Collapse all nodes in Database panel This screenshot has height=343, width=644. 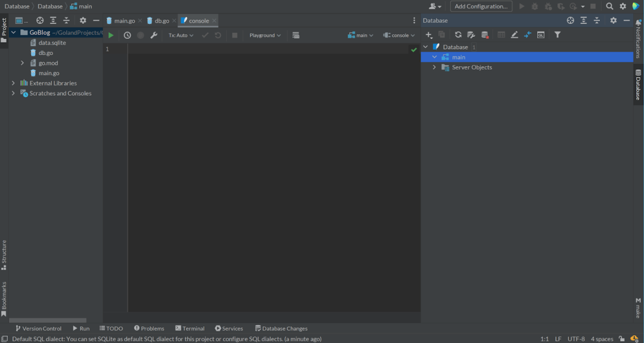click(x=597, y=20)
